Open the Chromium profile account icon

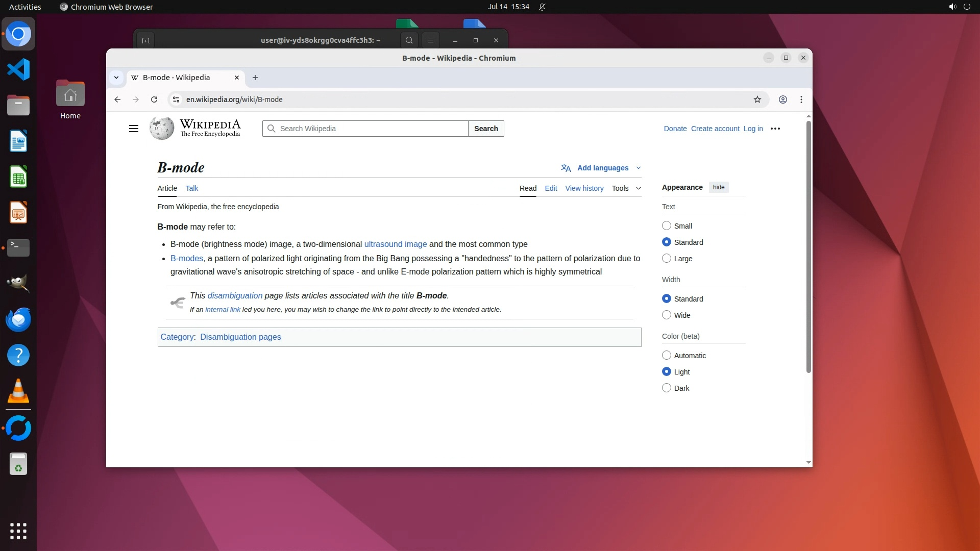(x=782, y=99)
